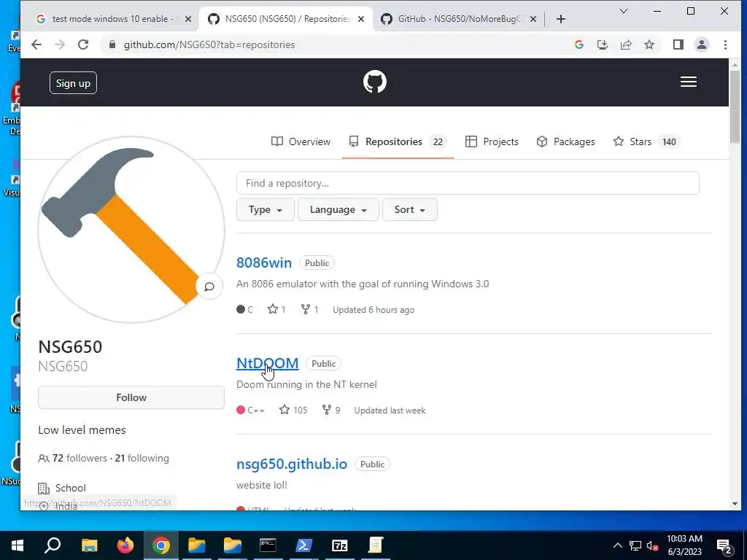Close the NoMoreBugC GitHub tab

(x=533, y=19)
